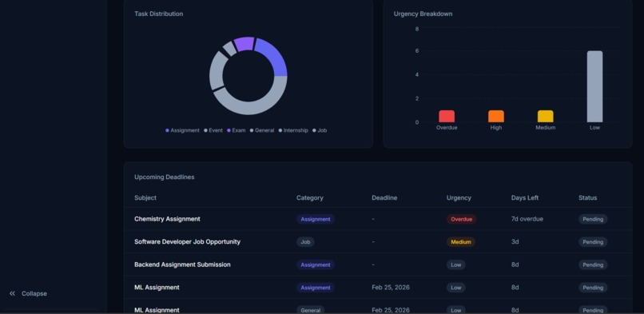The width and height of the screenshot is (644, 314).
Task: Click the Job category badge in table
Action: pyautogui.click(x=305, y=242)
